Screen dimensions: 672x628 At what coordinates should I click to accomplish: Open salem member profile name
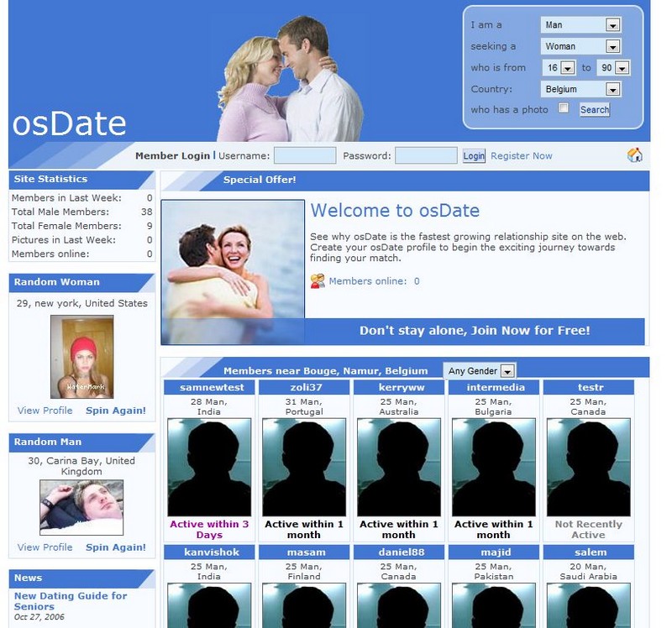pyautogui.click(x=591, y=552)
